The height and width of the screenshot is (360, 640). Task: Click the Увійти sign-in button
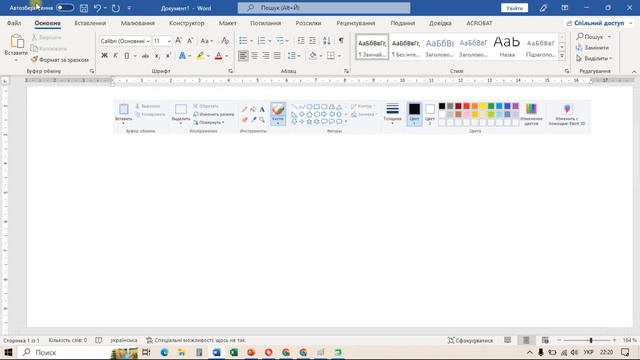pyautogui.click(x=514, y=8)
